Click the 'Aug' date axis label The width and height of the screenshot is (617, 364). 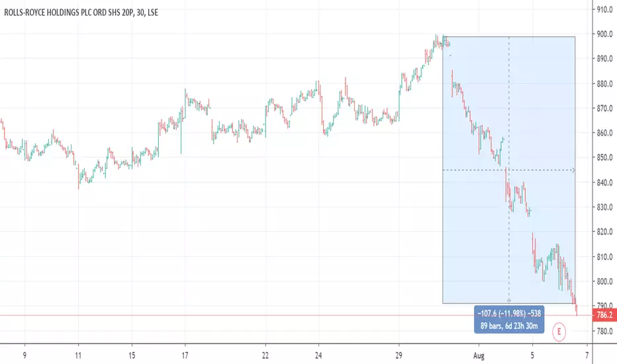point(479,356)
